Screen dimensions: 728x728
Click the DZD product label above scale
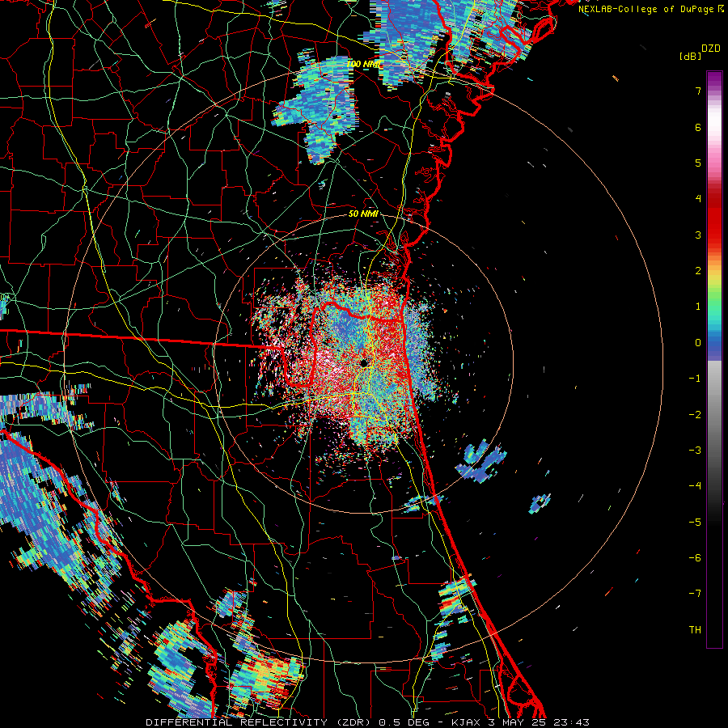(711, 49)
